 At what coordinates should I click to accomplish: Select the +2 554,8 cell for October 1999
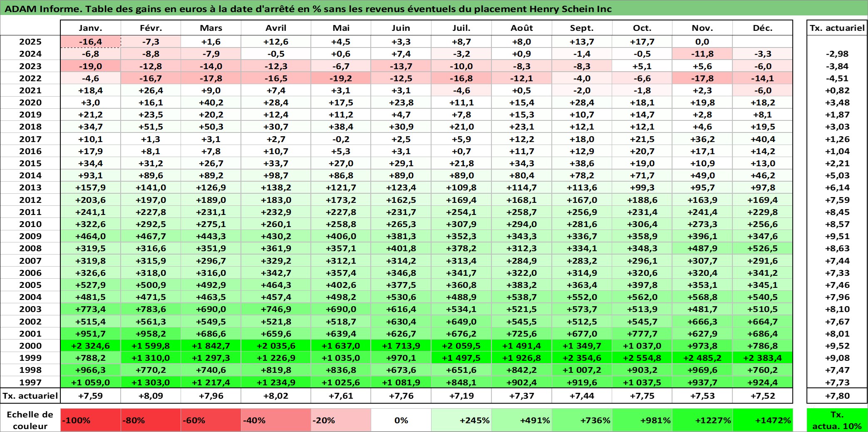pos(642,358)
